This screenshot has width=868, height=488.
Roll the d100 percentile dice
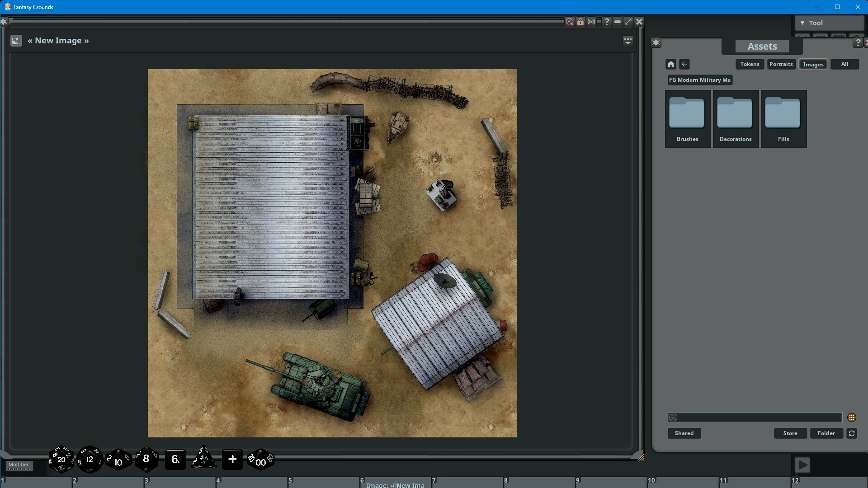[260, 459]
